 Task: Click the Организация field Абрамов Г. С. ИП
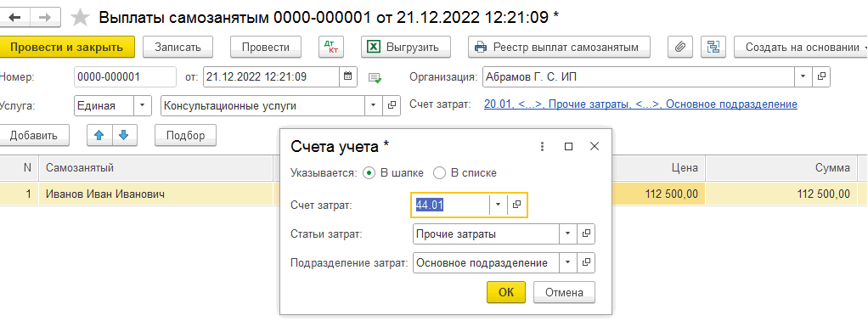point(639,77)
